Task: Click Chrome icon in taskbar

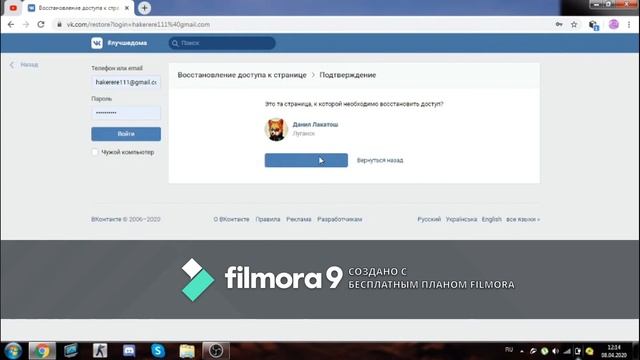Action: point(42,351)
